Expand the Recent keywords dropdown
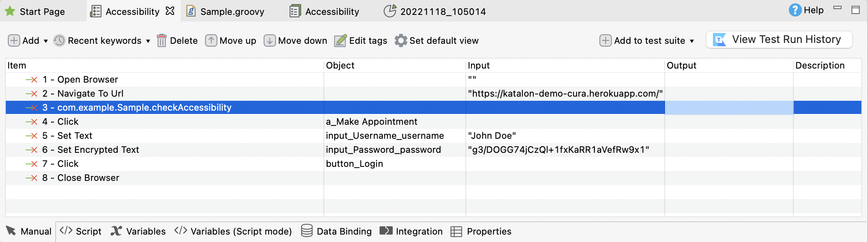This screenshot has width=868, height=242. (x=148, y=41)
